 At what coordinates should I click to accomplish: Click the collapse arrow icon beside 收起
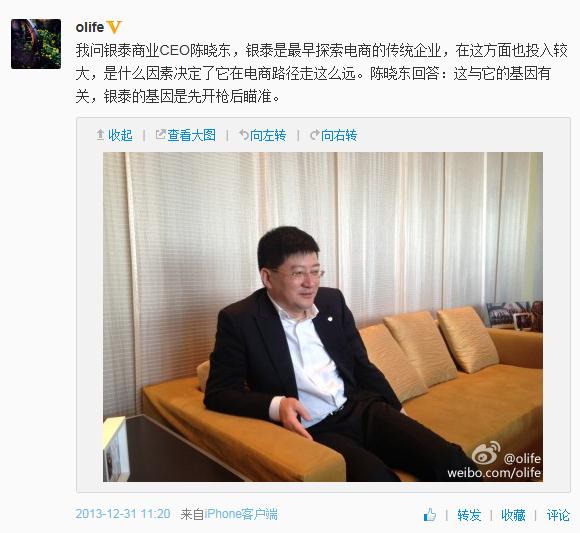100,135
